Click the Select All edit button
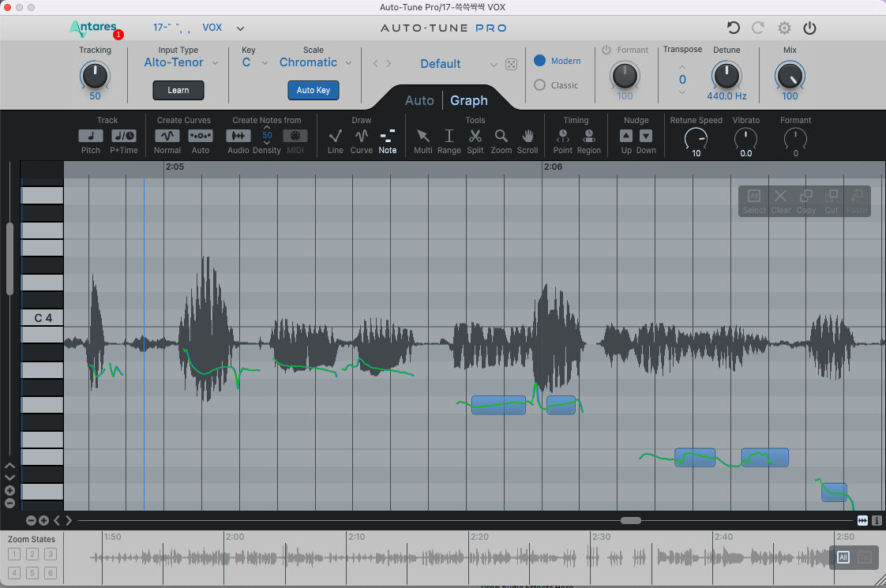 (x=754, y=201)
